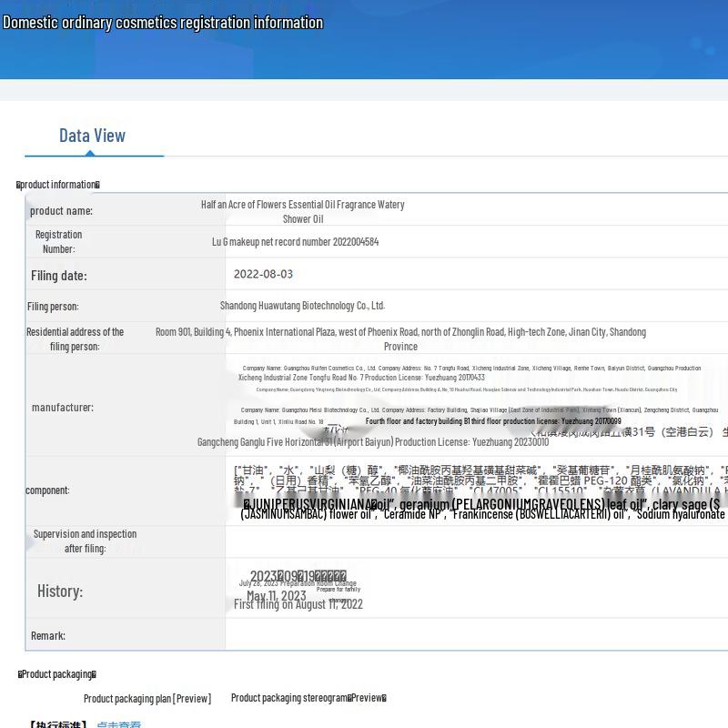
Task: Click the product information section heading
Action: click(58, 185)
